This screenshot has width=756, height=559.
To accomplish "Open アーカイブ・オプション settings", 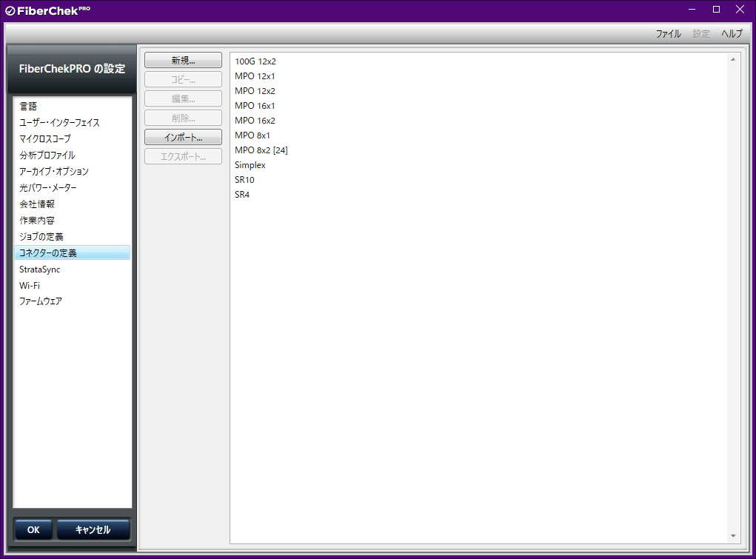I will [x=73, y=171].
